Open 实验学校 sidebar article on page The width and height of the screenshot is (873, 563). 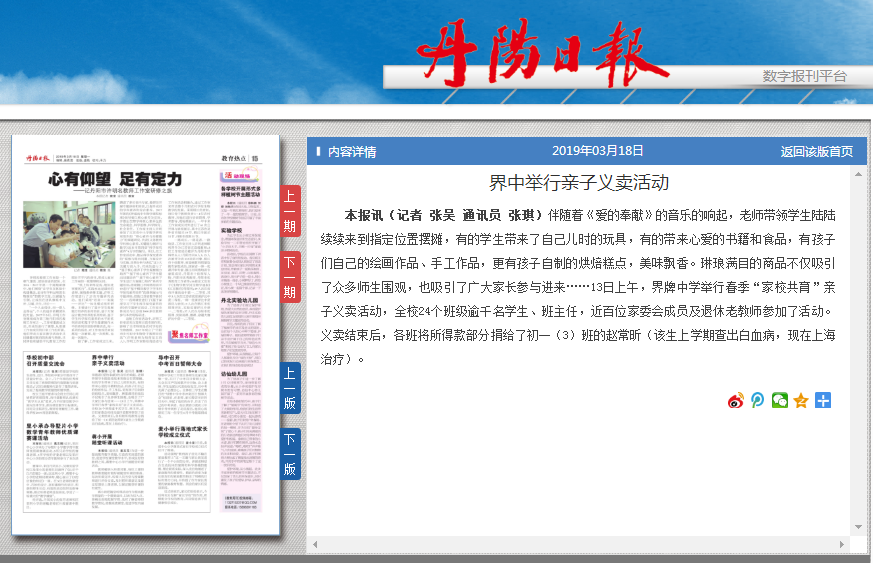232,231
